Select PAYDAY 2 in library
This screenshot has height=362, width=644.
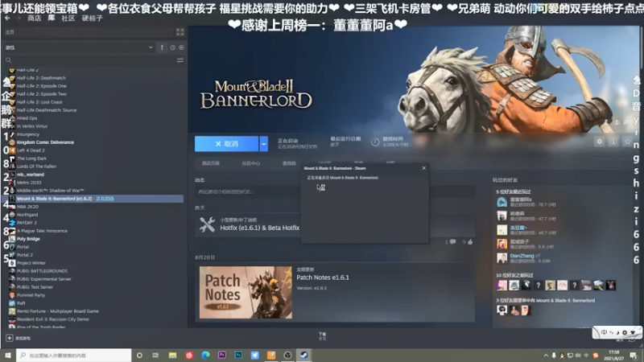coord(27,223)
